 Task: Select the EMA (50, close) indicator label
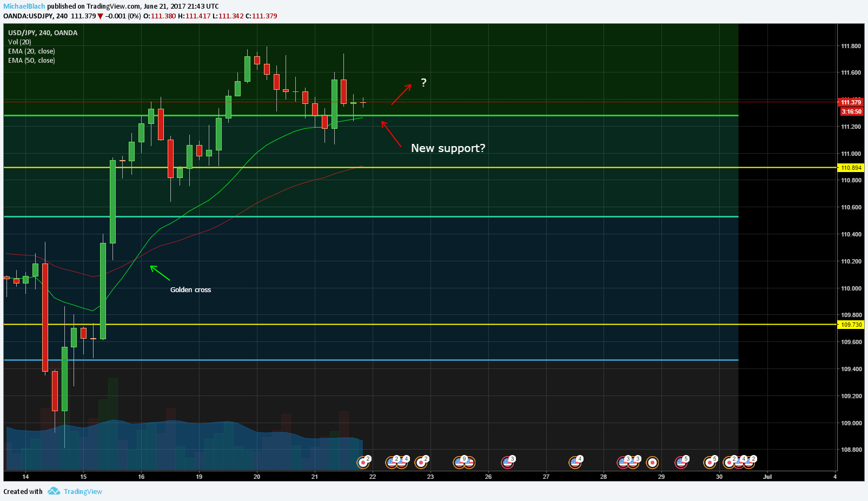31,60
